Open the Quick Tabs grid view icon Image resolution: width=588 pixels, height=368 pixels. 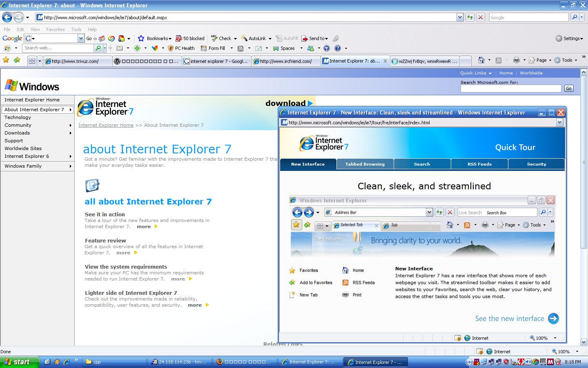point(32,61)
